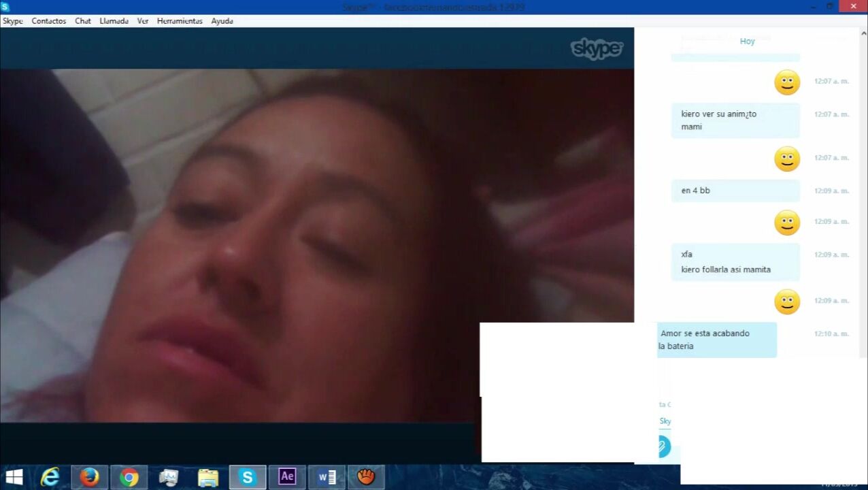868x490 pixels.
Task: Open Adobe After Effects from the taskbar
Action: [287, 477]
